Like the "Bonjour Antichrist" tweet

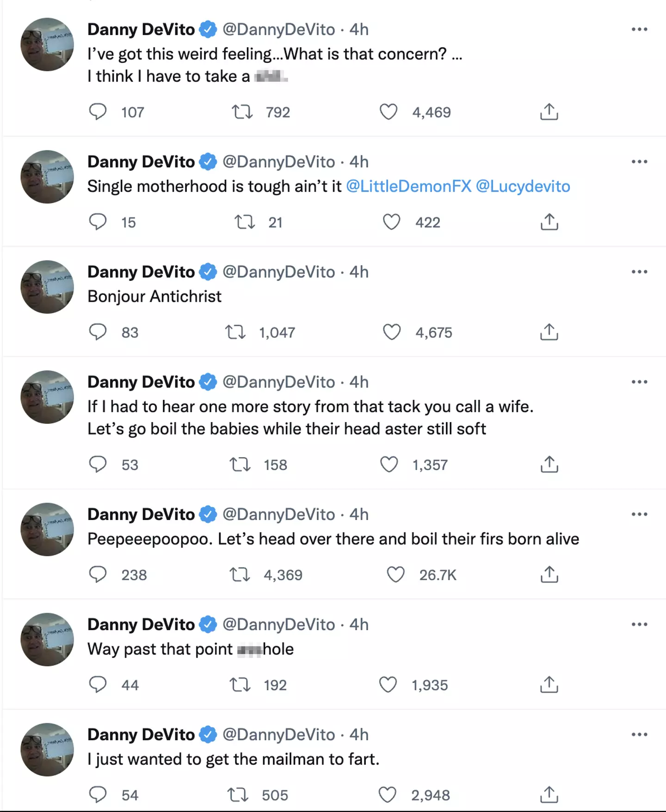tap(392, 332)
